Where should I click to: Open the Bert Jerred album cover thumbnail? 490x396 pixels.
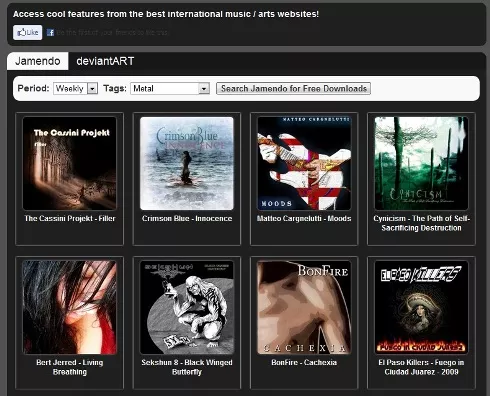70,307
